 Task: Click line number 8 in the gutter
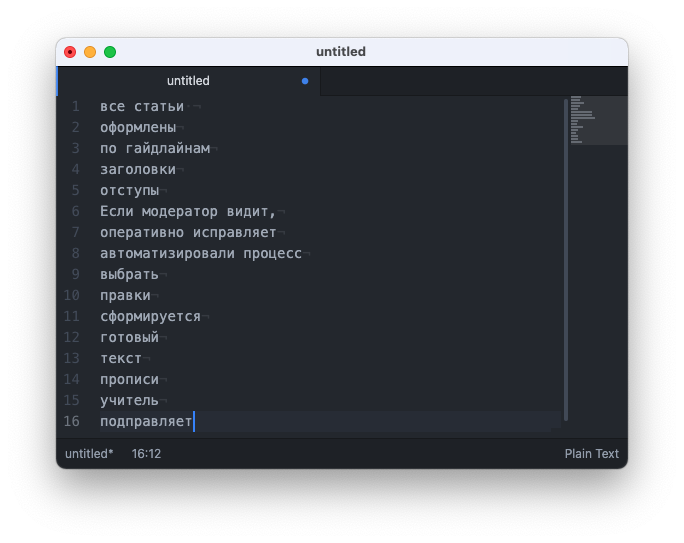point(75,253)
